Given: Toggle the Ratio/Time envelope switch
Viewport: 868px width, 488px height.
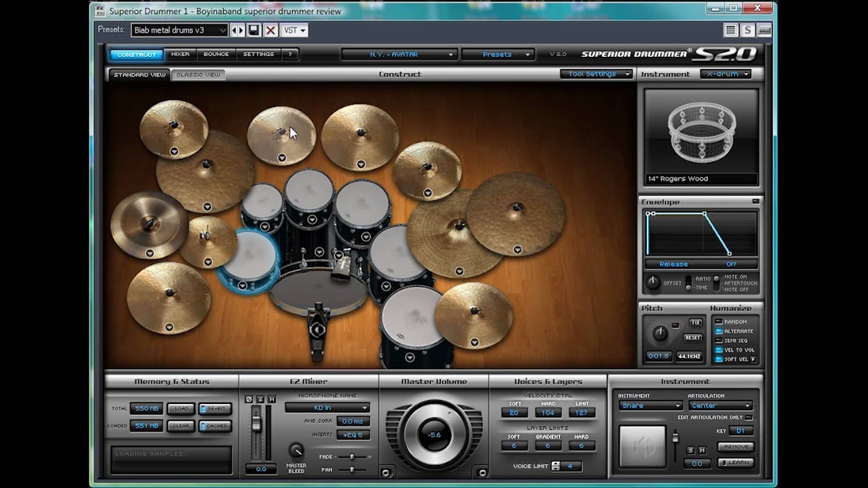Looking at the screenshot, I should point(688,283).
